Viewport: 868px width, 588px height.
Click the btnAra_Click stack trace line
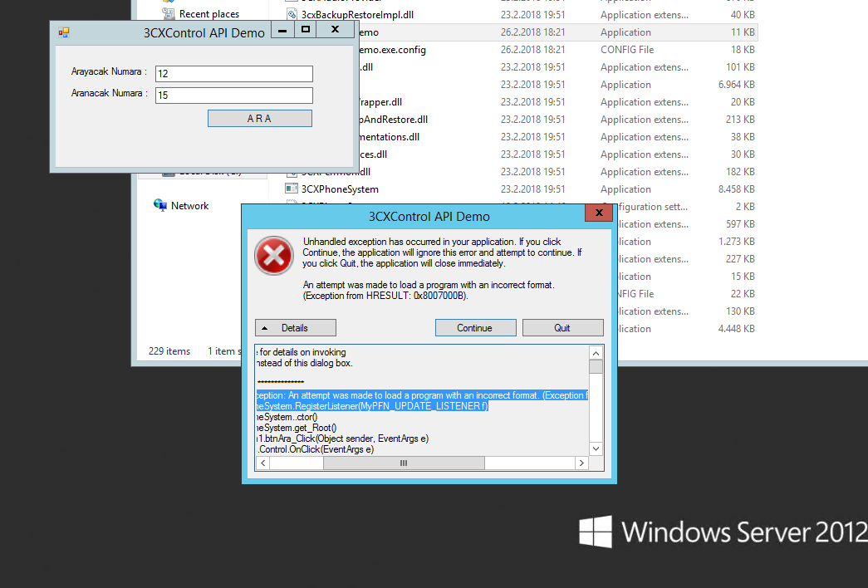pos(342,439)
